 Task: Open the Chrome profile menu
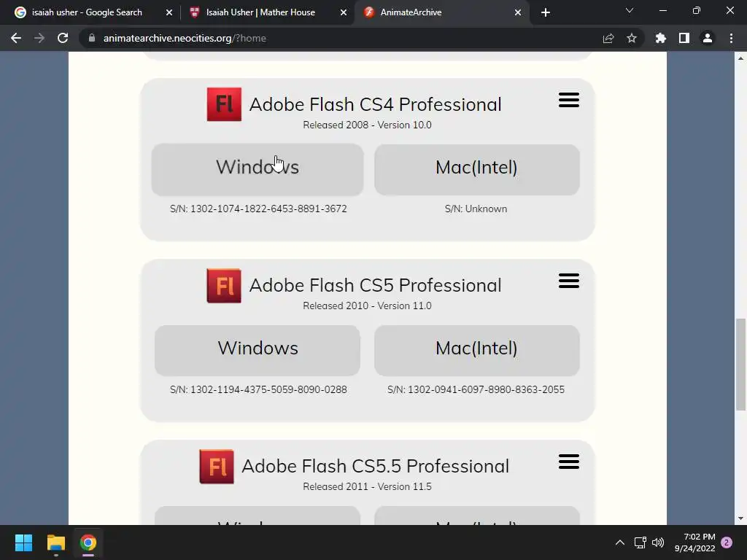pos(708,38)
